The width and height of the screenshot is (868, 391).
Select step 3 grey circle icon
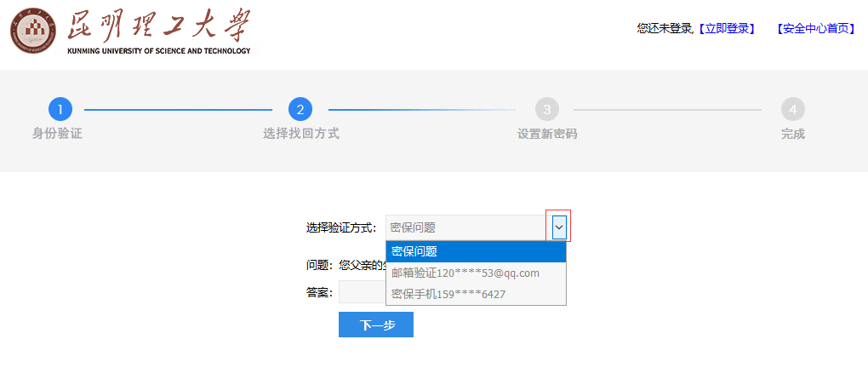pos(547,110)
